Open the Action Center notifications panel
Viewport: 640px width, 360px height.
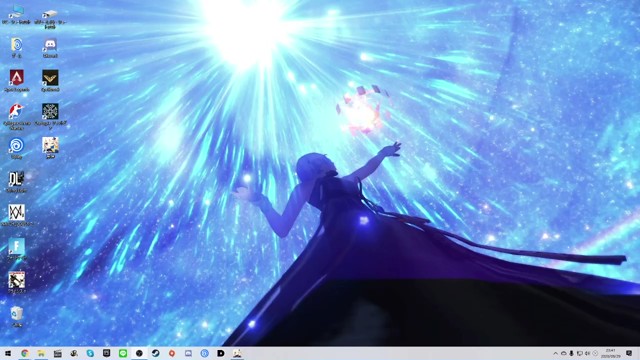click(629, 353)
